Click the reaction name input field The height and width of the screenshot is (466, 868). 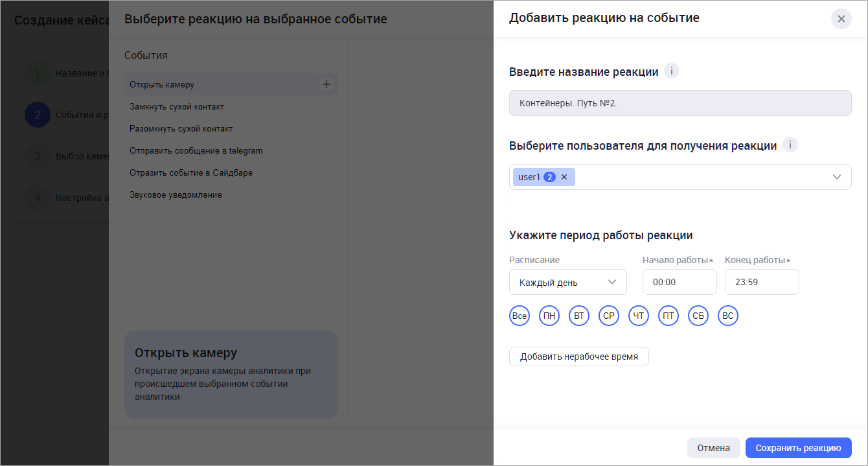point(680,103)
